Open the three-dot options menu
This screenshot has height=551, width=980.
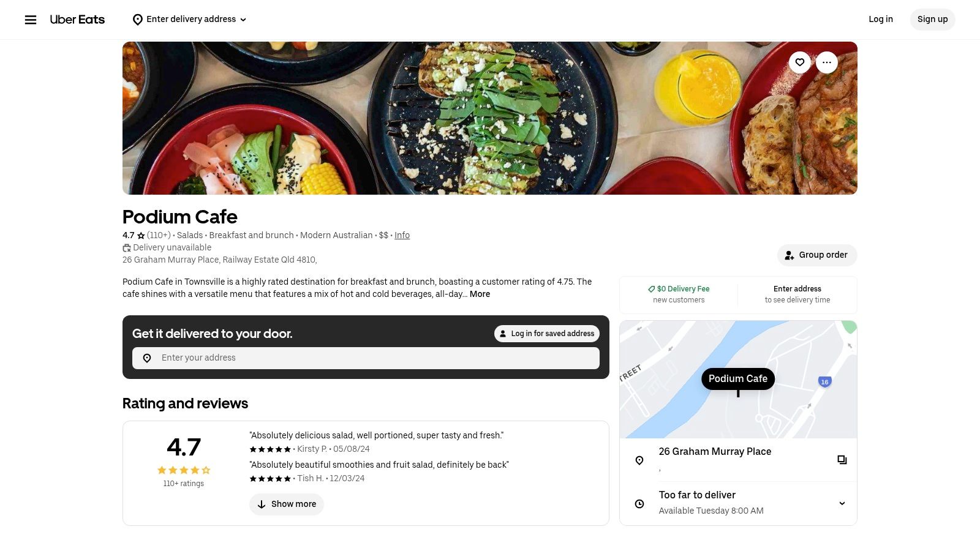pyautogui.click(x=827, y=62)
